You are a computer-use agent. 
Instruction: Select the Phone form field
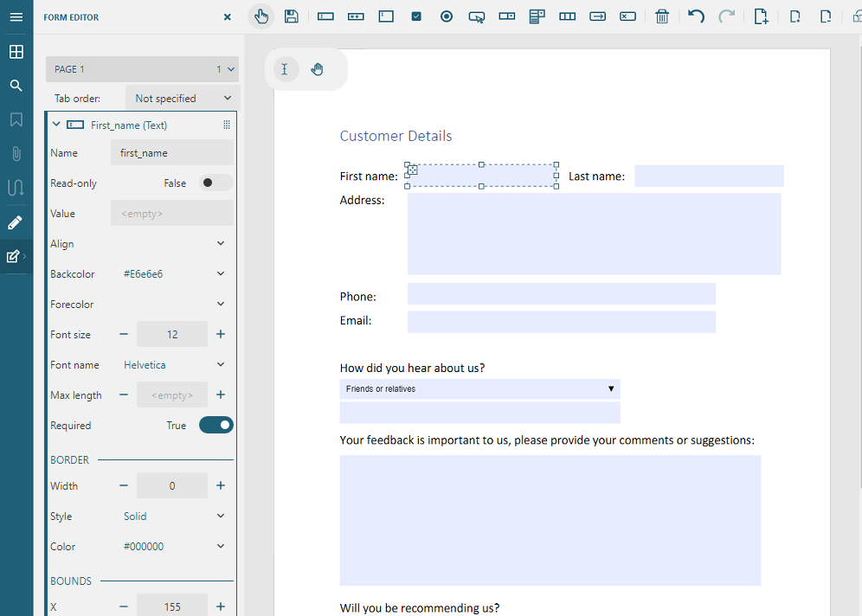[562, 294]
